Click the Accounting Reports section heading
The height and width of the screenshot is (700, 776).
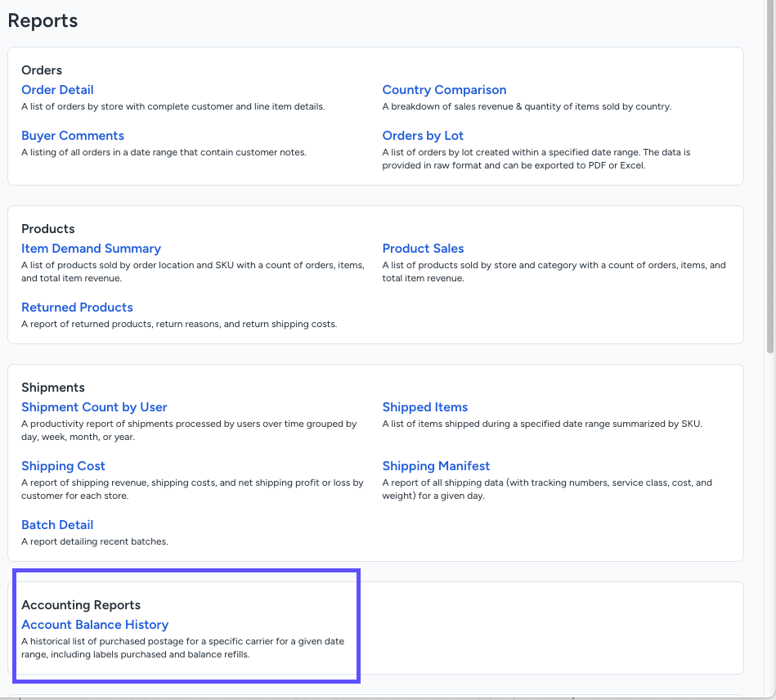pos(81,605)
